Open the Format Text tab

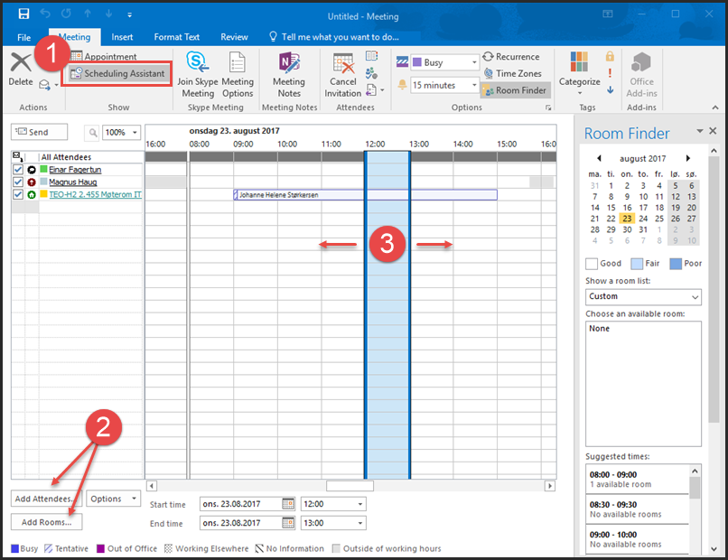click(177, 37)
